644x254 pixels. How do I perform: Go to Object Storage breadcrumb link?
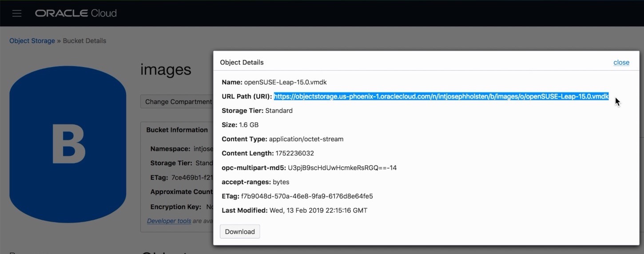(x=32, y=41)
